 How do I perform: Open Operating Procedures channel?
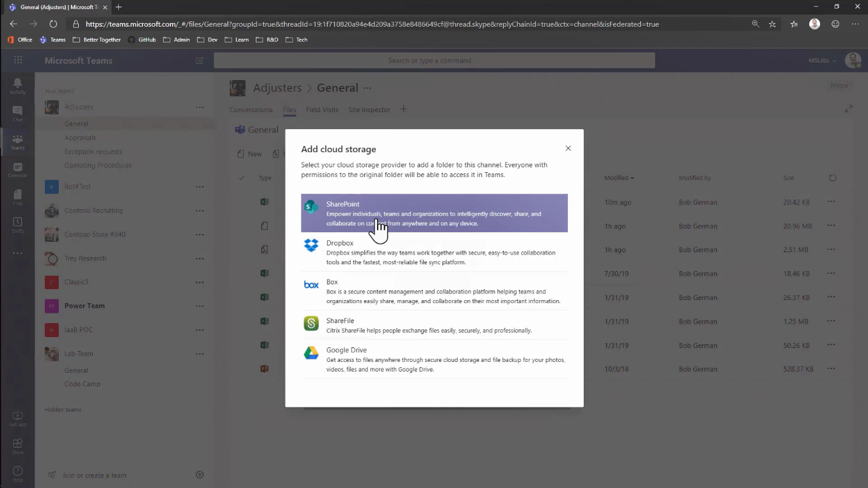[x=98, y=165]
